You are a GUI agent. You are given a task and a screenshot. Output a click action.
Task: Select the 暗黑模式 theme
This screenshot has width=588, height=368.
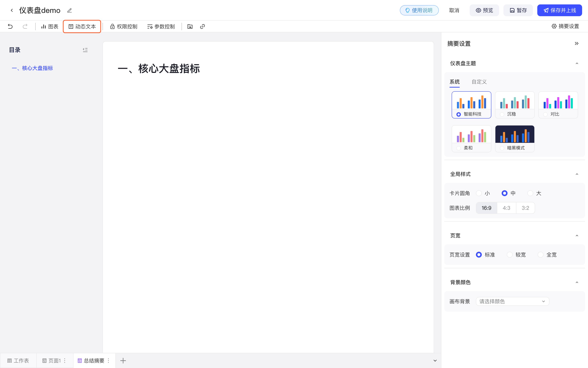pyautogui.click(x=515, y=139)
